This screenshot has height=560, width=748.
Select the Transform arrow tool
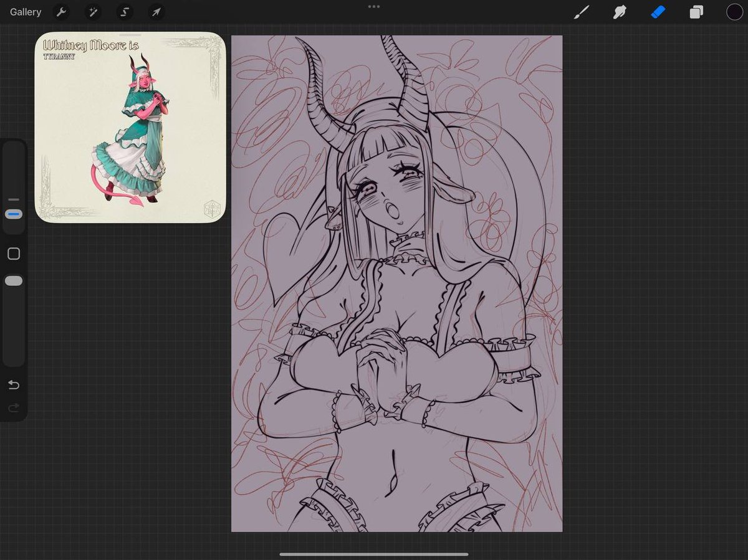(156, 12)
